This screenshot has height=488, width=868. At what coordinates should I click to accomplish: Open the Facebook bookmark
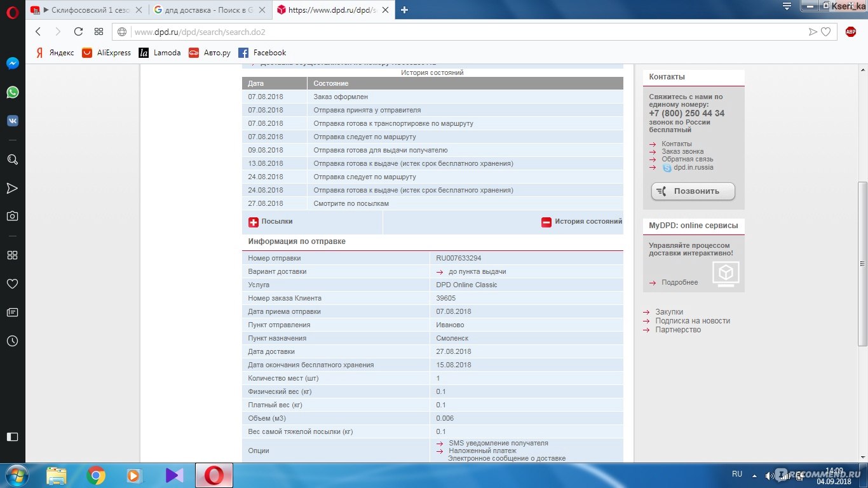(262, 53)
